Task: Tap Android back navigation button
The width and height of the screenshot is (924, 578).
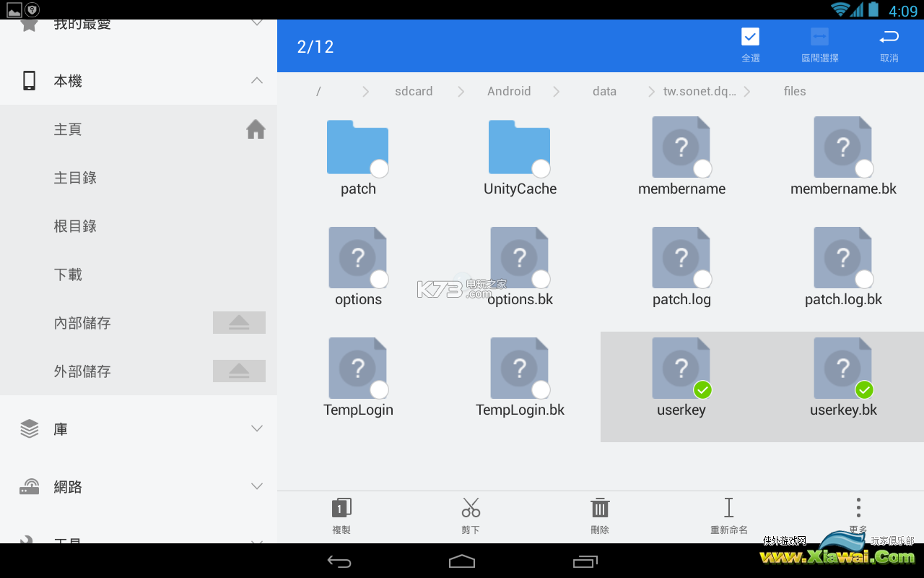Action: pyautogui.click(x=339, y=561)
